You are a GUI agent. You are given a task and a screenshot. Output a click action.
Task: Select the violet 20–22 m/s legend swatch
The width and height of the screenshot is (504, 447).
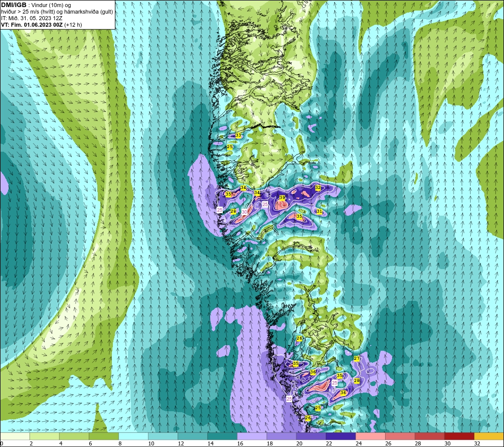pos(311,436)
